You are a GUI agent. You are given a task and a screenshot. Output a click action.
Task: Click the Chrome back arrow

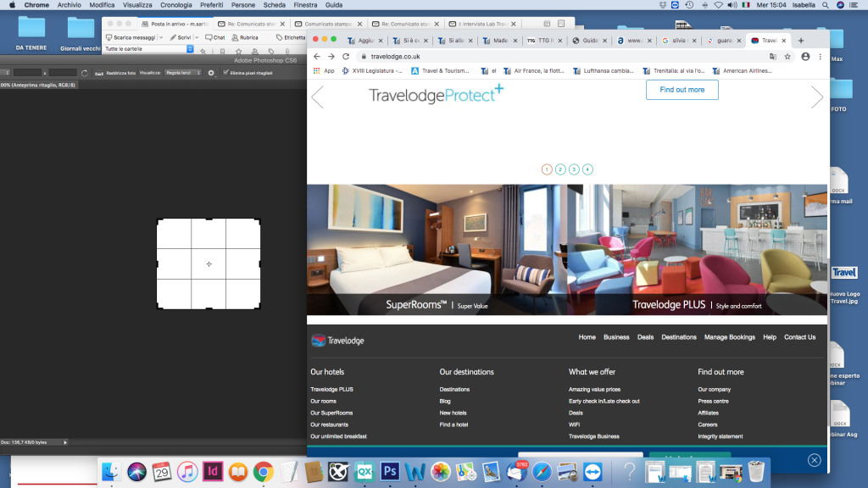(317, 57)
